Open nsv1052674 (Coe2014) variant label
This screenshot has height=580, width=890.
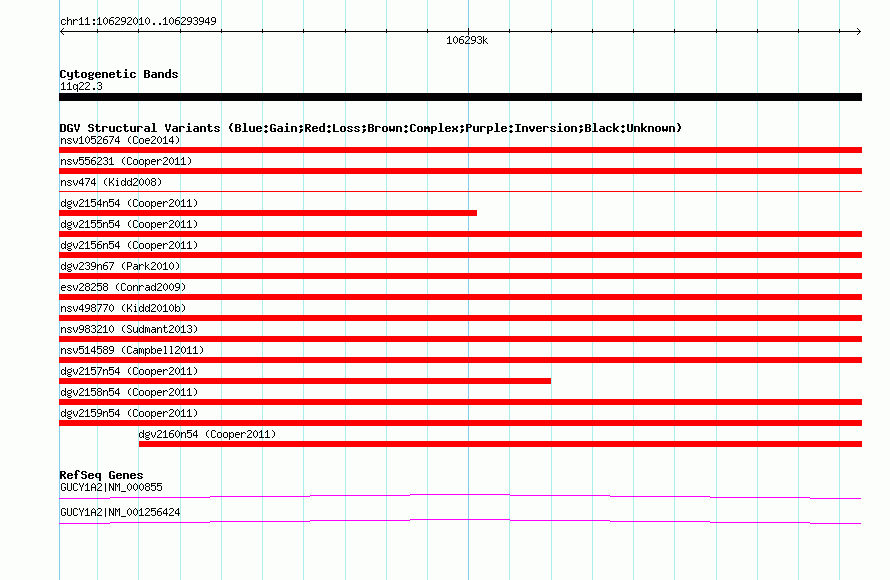coord(120,140)
